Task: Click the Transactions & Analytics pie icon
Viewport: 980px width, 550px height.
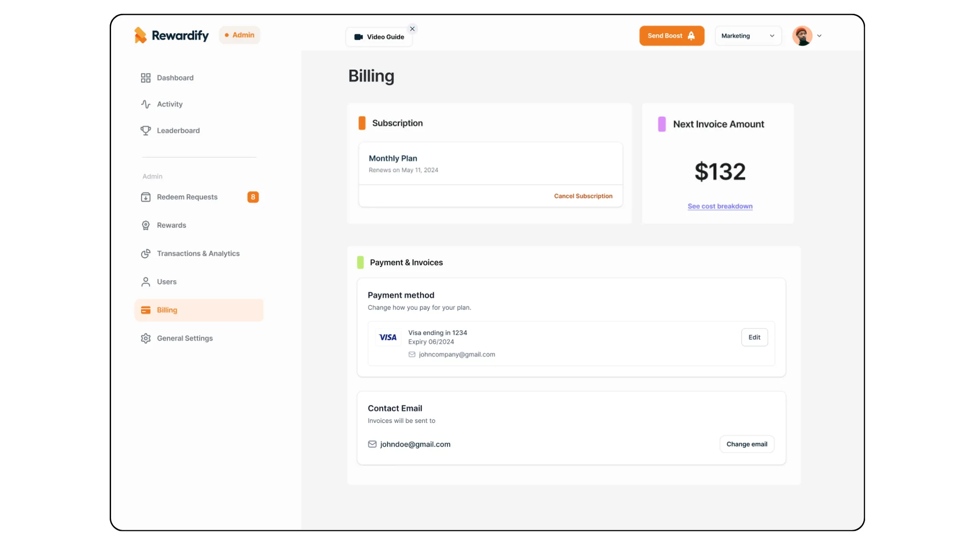Action: tap(145, 254)
